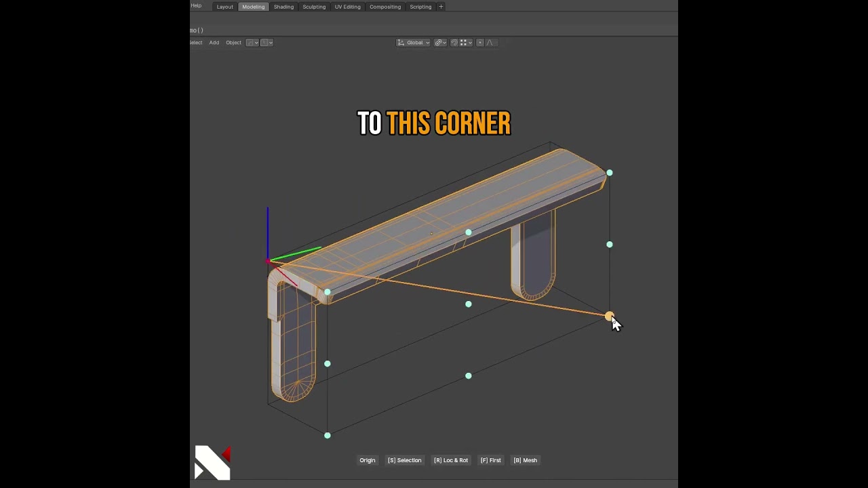Viewport: 868px width, 488px height.
Task: Switch to the Sculpting workspace tab
Action: click(x=314, y=7)
